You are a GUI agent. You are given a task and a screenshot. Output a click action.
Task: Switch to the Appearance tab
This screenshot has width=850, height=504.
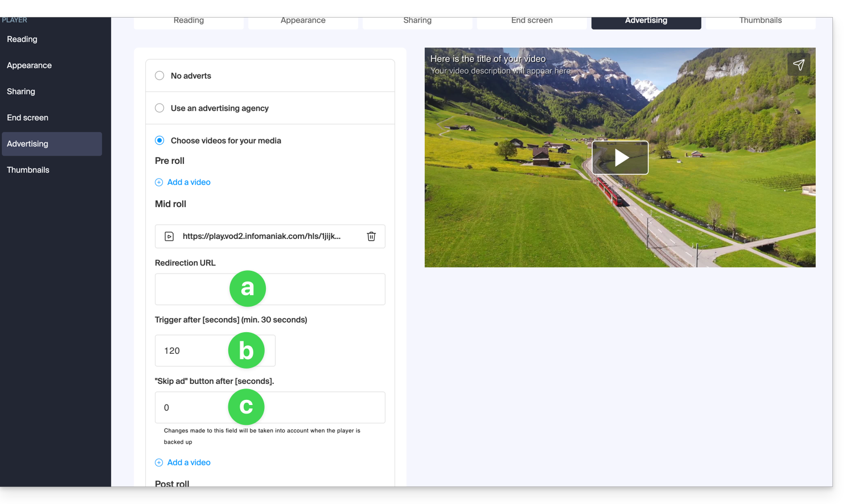click(303, 21)
